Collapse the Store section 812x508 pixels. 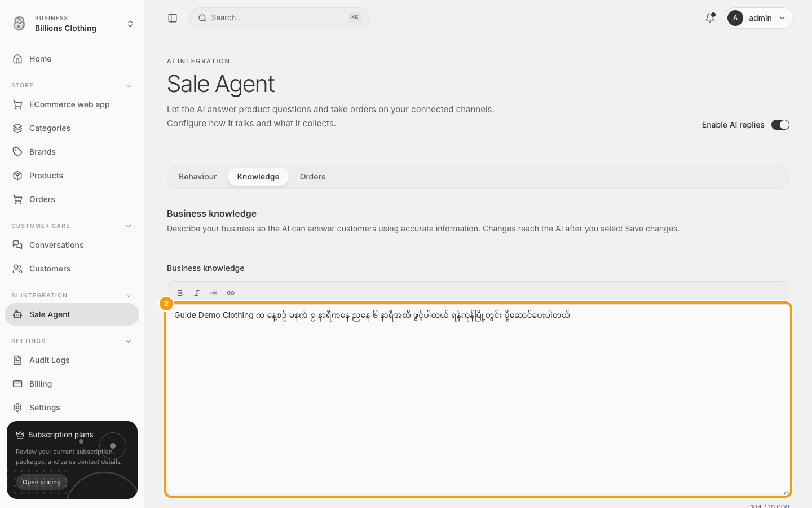tap(129, 86)
